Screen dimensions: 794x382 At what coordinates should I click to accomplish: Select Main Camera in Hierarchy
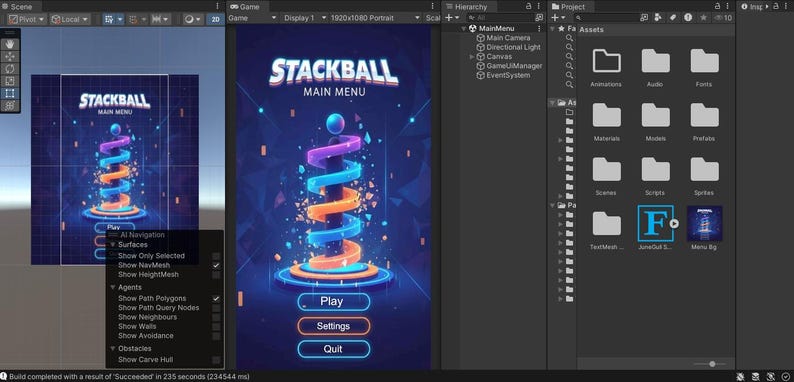pos(508,38)
